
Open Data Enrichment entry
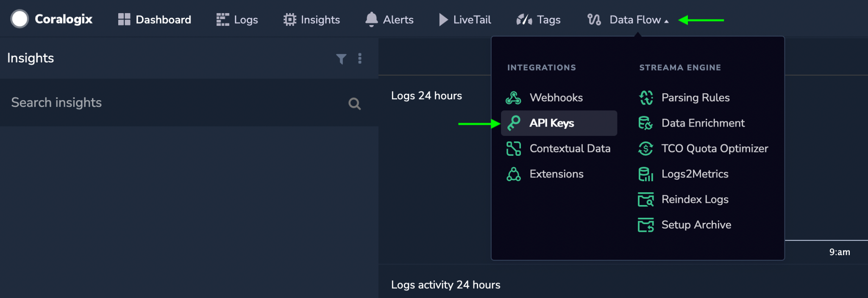703,123
